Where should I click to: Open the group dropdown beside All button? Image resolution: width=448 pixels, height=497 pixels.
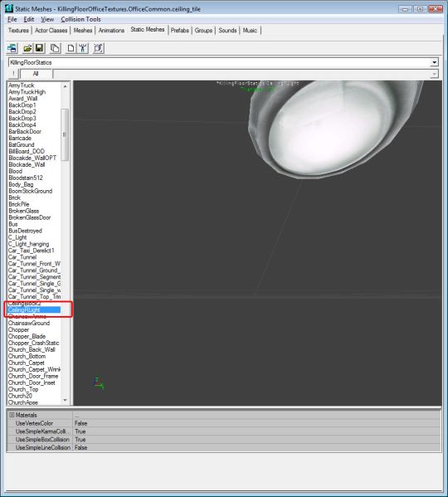(434, 74)
